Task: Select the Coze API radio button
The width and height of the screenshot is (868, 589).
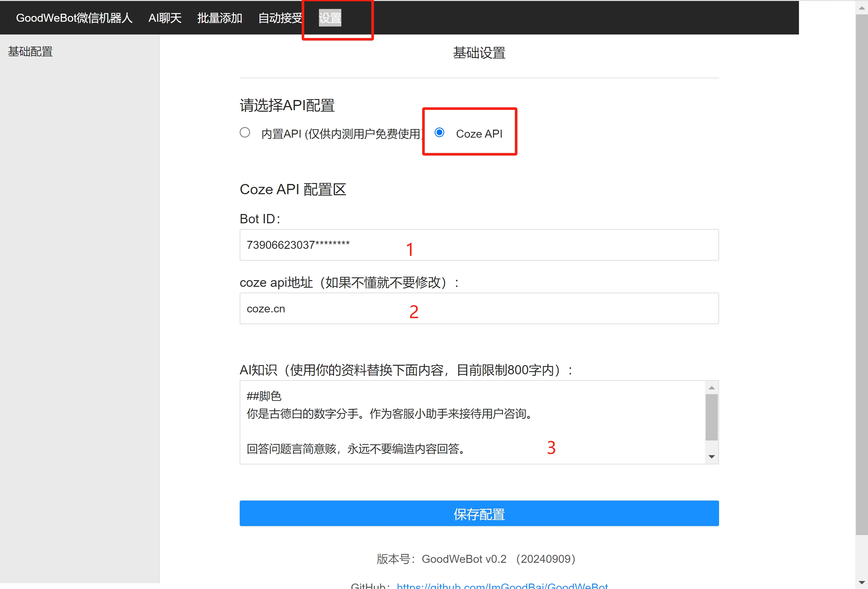Action: (439, 133)
